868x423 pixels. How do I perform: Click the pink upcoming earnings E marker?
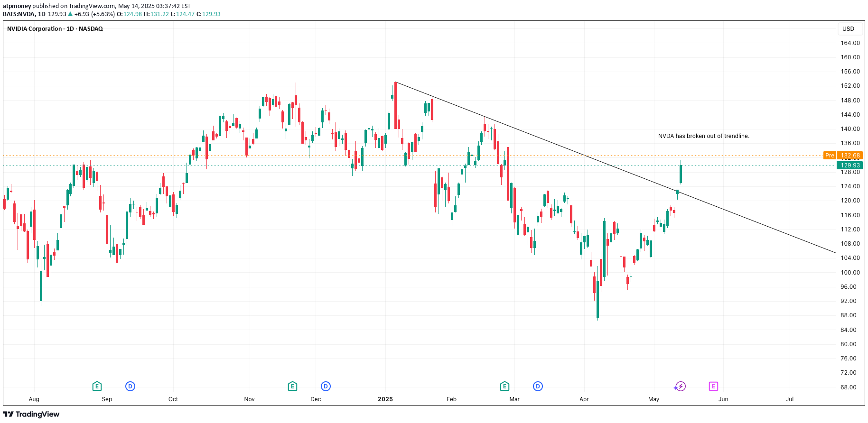pos(713,386)
